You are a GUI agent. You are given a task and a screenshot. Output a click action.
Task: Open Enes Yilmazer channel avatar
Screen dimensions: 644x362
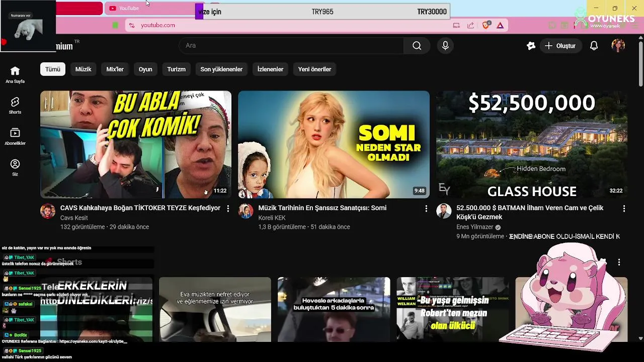(444, 211)
